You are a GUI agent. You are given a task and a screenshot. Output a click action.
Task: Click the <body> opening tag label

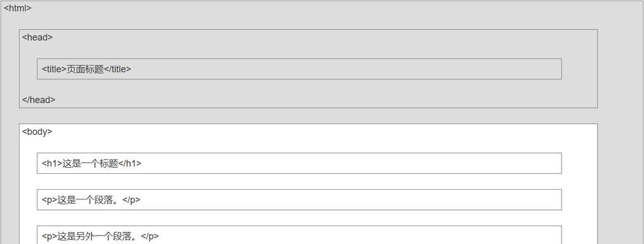click(37, 132)
